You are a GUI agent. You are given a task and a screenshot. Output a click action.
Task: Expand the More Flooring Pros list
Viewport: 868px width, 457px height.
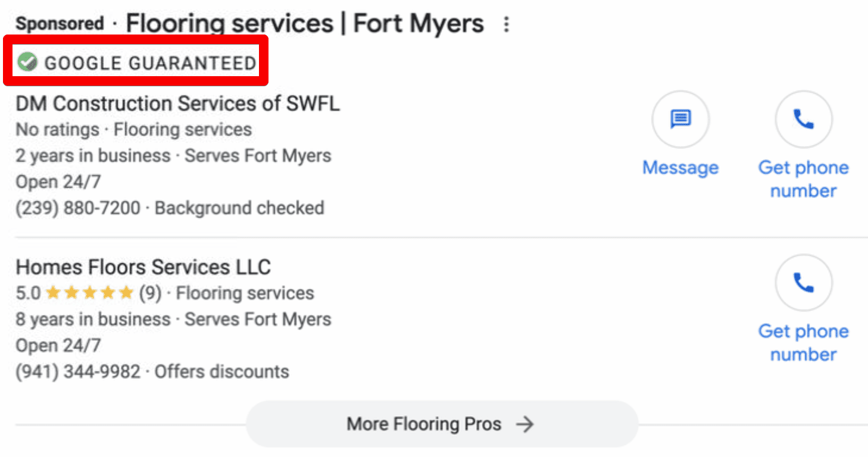(424, 424)
